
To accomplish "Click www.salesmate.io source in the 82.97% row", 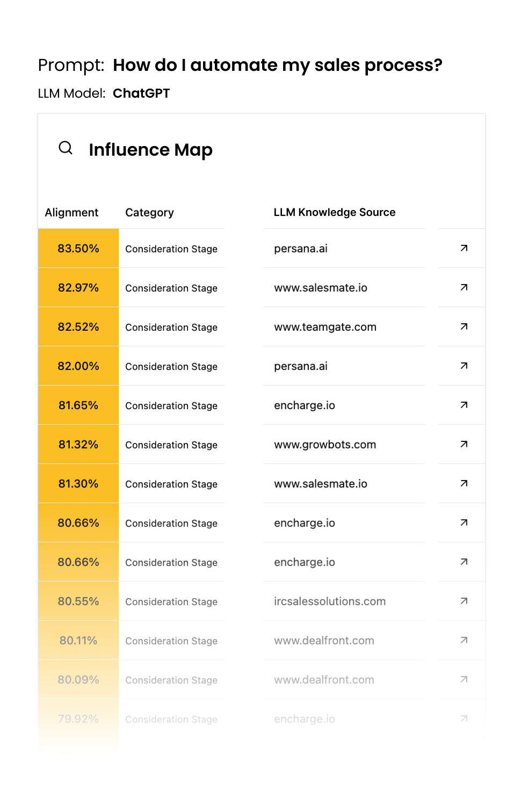I will [x=321, y=288].
